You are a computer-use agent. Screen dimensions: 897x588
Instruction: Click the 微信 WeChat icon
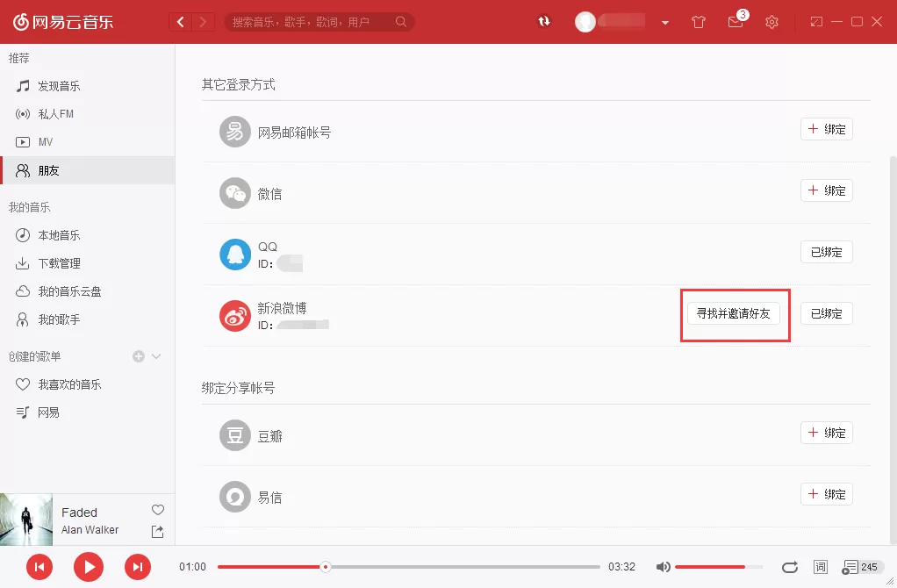(x=235, y=193)
